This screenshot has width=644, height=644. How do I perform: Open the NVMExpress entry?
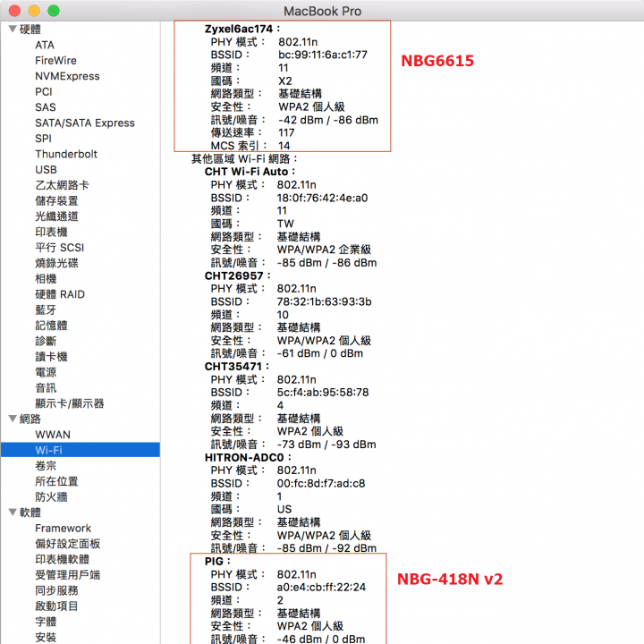(x=67, y=76)
